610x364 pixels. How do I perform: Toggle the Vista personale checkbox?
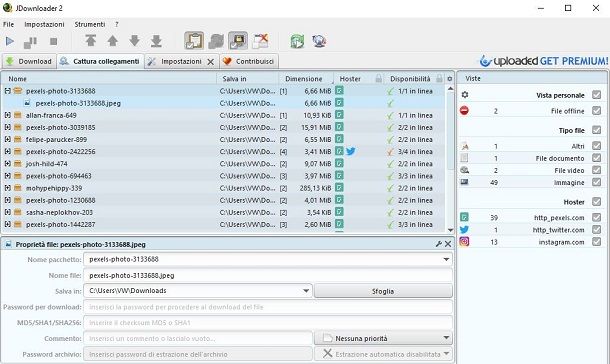[x=596, y=94]
